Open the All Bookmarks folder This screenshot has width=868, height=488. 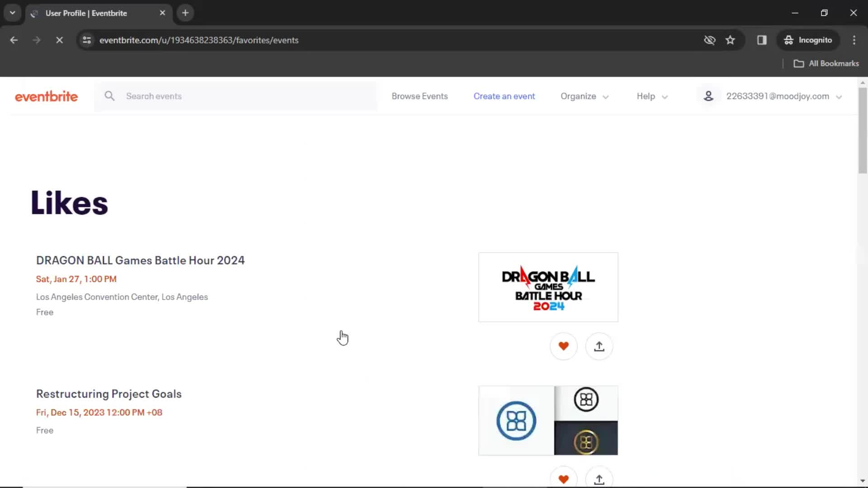826,63
